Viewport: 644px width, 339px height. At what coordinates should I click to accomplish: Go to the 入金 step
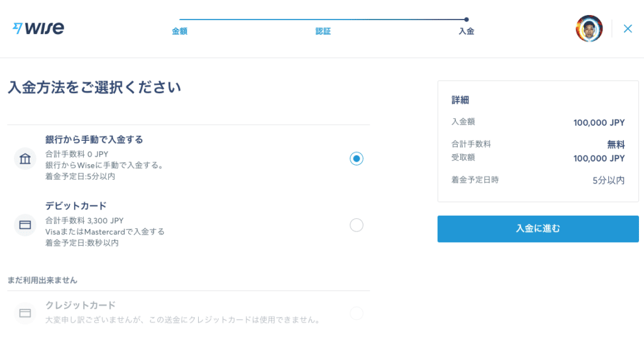point(466,31)
